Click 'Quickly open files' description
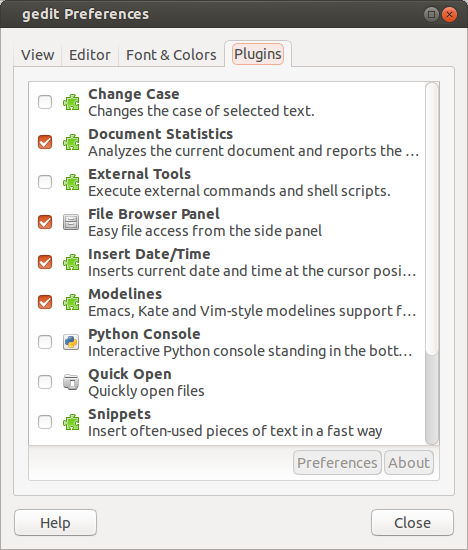 (x=146, y=391)
